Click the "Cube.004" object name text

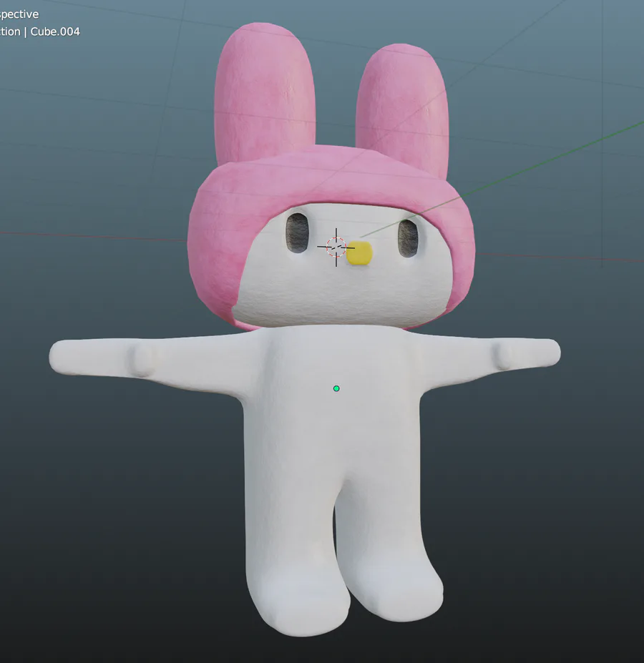click(55, 31)
